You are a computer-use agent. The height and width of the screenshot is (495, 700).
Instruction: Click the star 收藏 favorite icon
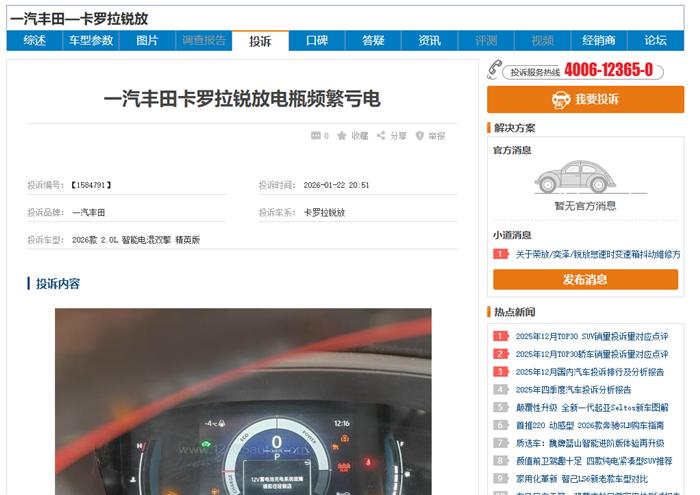coord(342,136)
